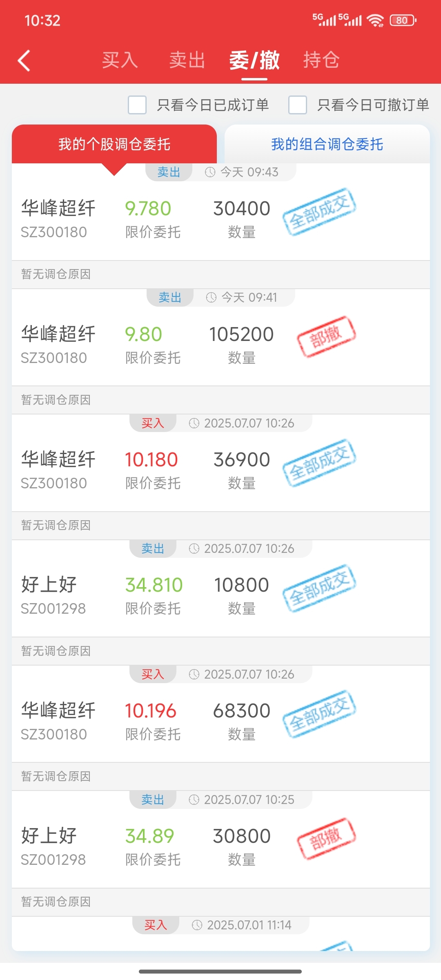
Task: Click the clock icon beside 今天 09:41
Action: pyautogui.click(x=211, y=297)
